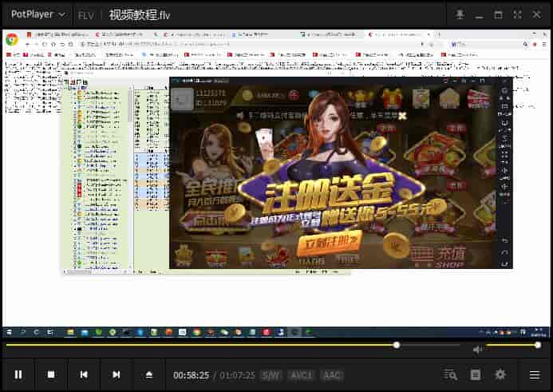Click the AAC audio codec label

332,375
